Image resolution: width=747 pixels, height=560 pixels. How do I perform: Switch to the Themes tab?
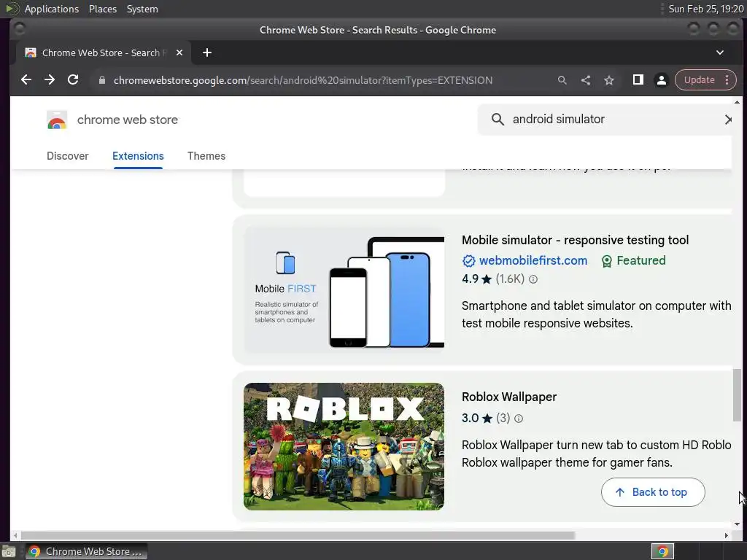point(206,156)
